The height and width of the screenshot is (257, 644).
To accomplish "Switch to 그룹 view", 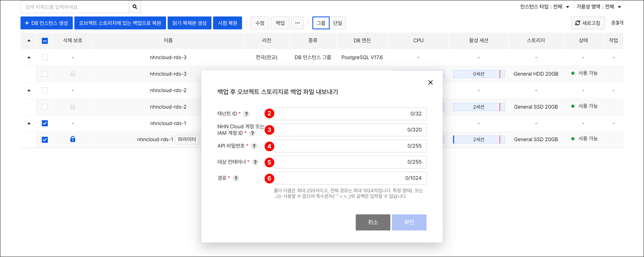I will pos(321,23).
